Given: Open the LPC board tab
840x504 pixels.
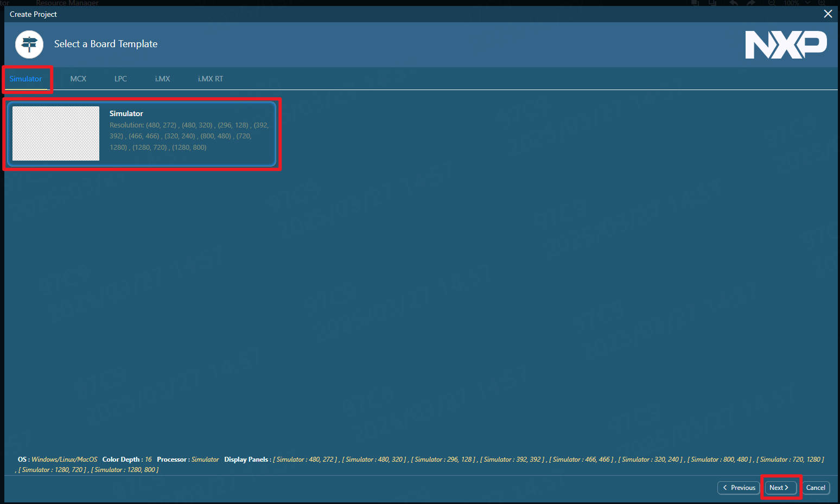Looking at the screenshot, I should (x=120, y=79).
